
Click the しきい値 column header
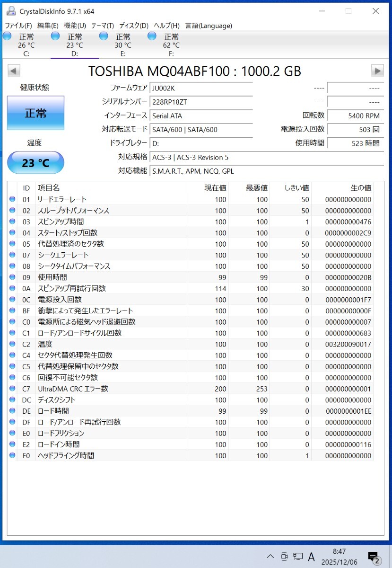(291, 188)
